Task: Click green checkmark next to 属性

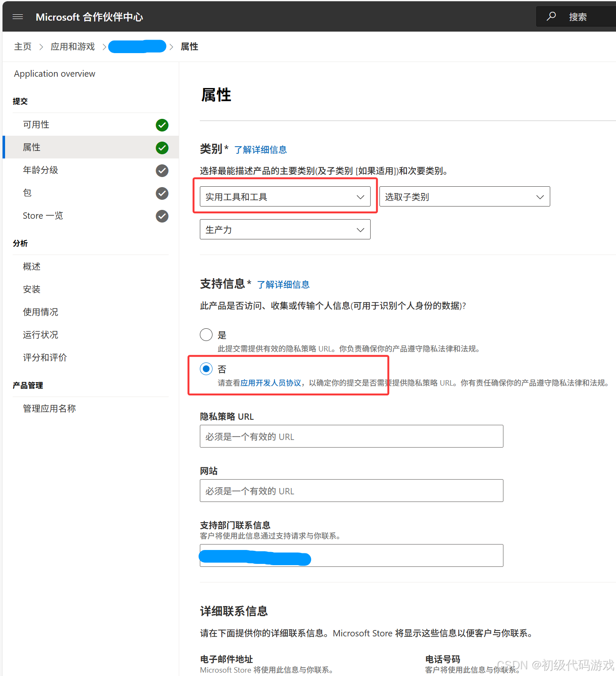Action: point(162,148)
